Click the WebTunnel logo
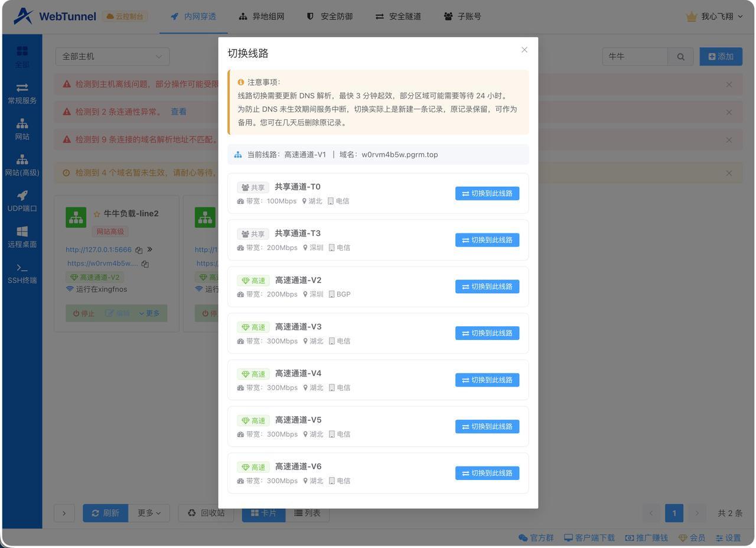The image size is (756, 548). click(54, 17)
